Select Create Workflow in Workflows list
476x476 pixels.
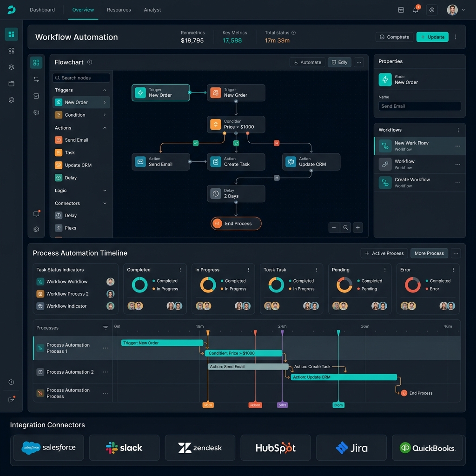pos(420,182)
